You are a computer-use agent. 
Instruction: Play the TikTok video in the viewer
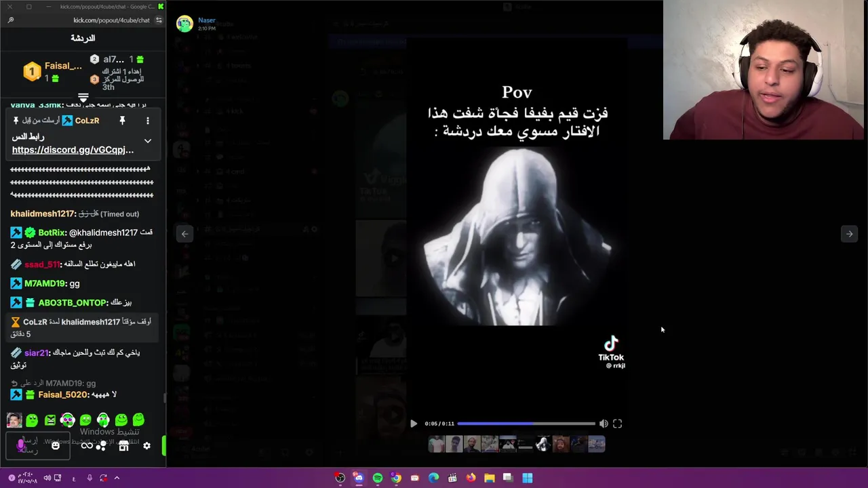coord(414,424)
